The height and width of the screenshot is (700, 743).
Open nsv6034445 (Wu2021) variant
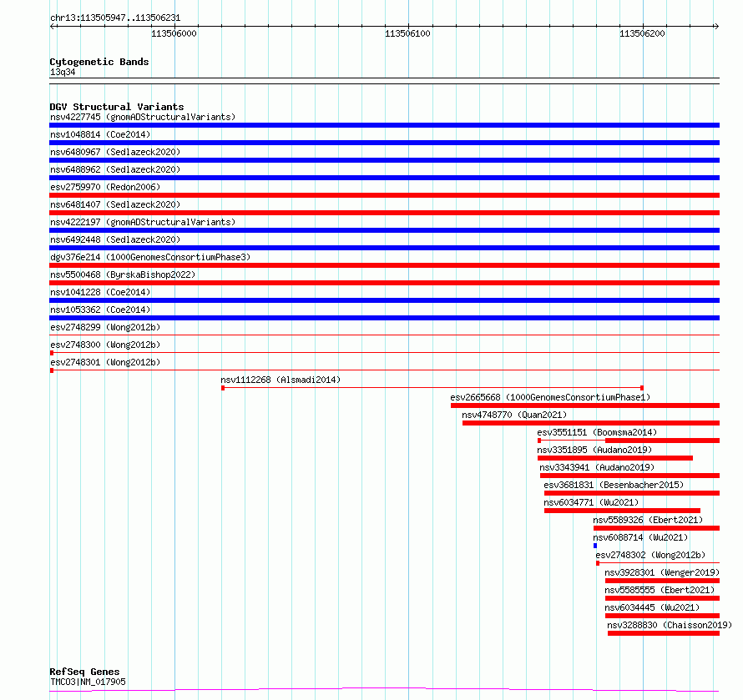pyautogui.click(x=652, y=607)
